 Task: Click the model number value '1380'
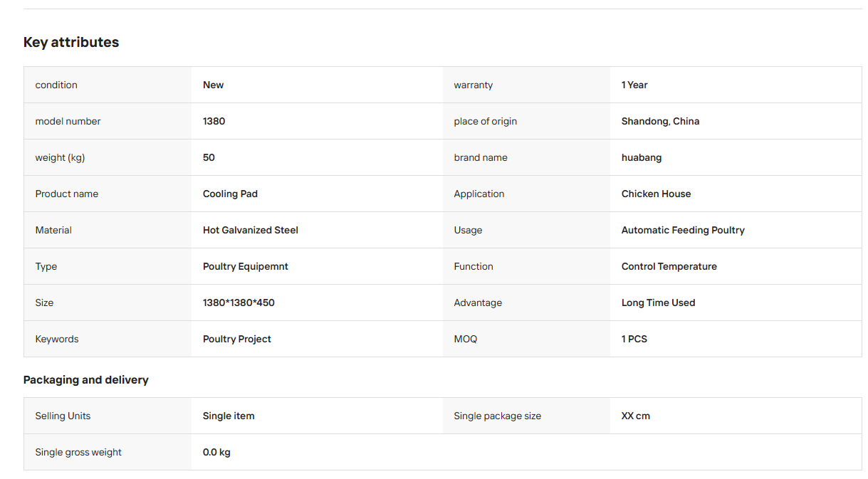pos(214,121)
